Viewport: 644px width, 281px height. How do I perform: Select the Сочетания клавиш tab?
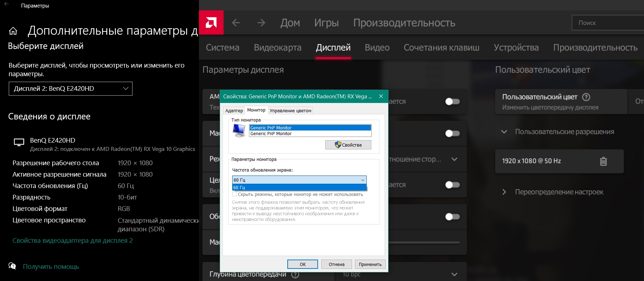441,48
